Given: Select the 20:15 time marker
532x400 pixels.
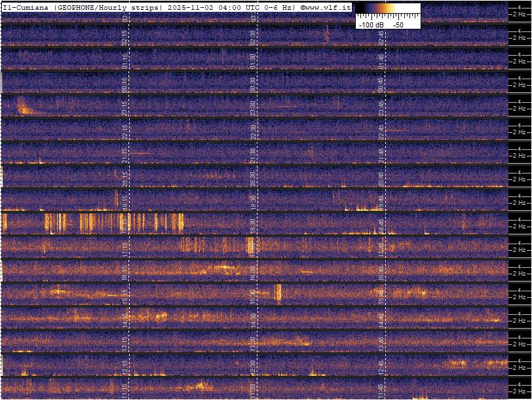Looking at the screenshot, I should (x=124, y=178).
